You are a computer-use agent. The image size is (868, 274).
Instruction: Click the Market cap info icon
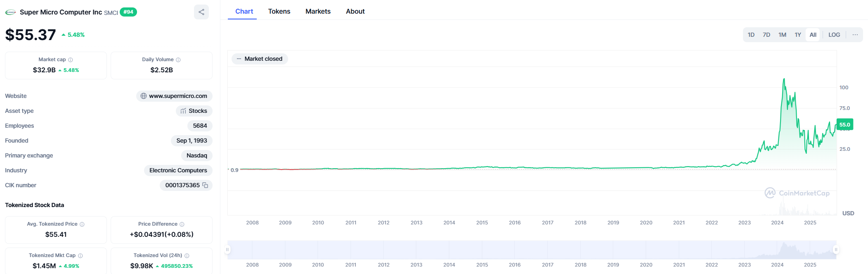pyautogui.click(x=71, y=60)
